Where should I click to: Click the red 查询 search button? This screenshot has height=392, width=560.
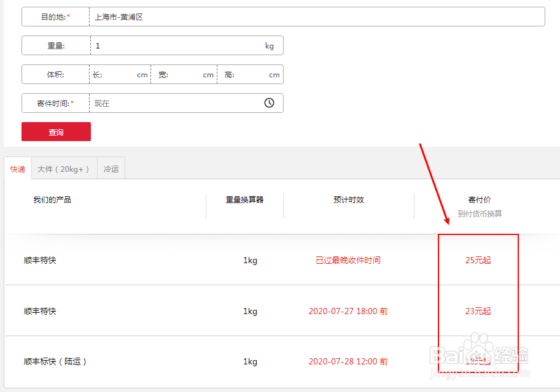tap(56, 132)
